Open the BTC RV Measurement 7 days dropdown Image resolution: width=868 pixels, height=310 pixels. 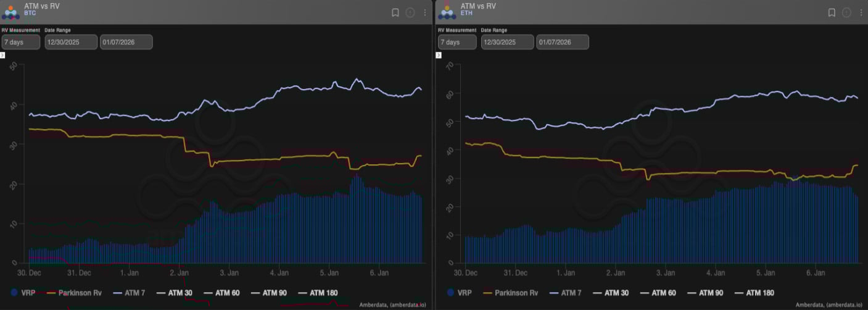(x=21, y=42)
